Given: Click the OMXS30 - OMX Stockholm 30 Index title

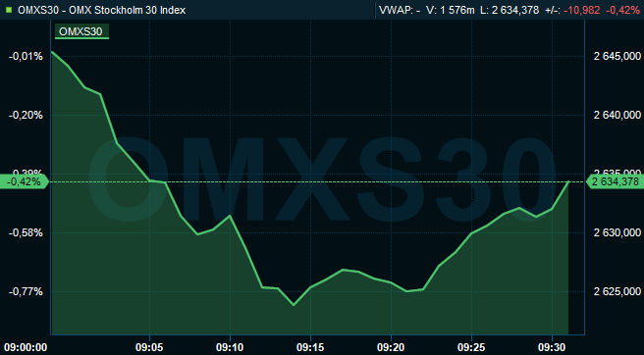Looking at the screenshot, I should click(101, 10).
